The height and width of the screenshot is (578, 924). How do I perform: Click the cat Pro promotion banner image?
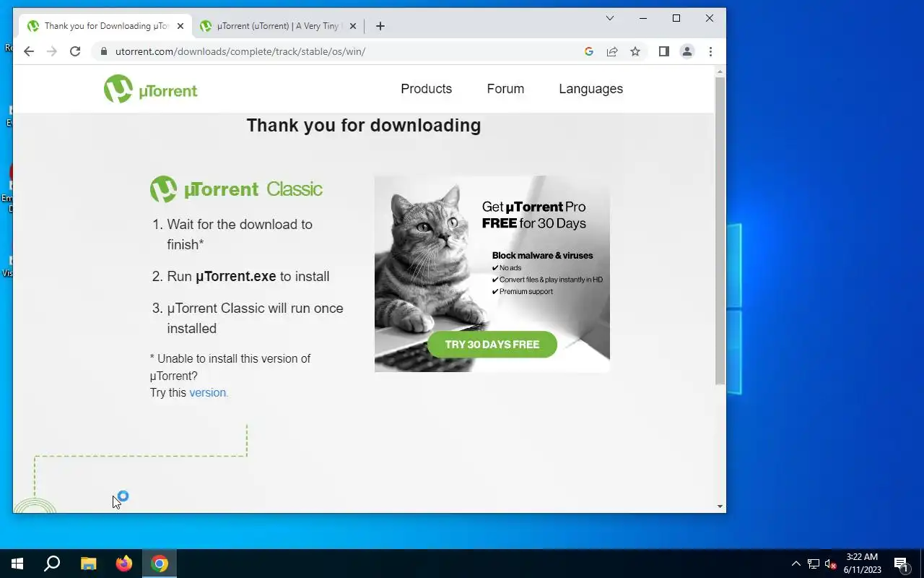[492, 274]
